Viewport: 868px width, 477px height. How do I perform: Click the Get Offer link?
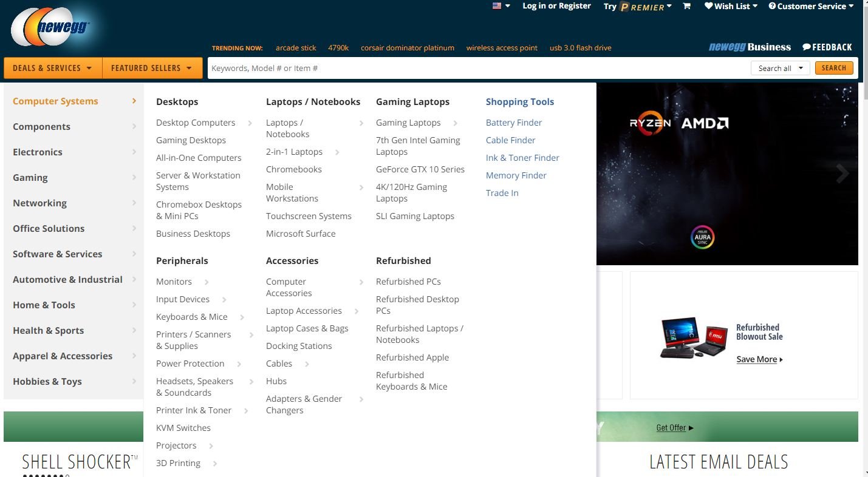[675, 428]
